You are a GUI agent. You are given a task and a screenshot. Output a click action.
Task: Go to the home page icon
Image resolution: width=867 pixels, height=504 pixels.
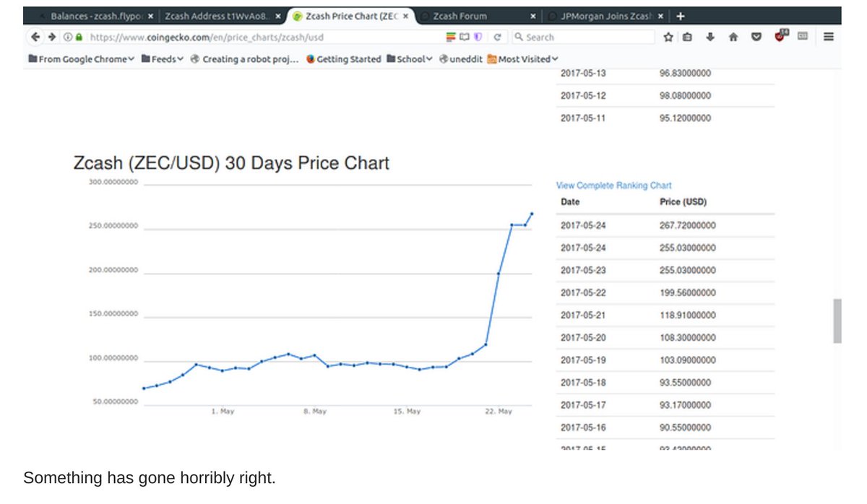point(733,37)
